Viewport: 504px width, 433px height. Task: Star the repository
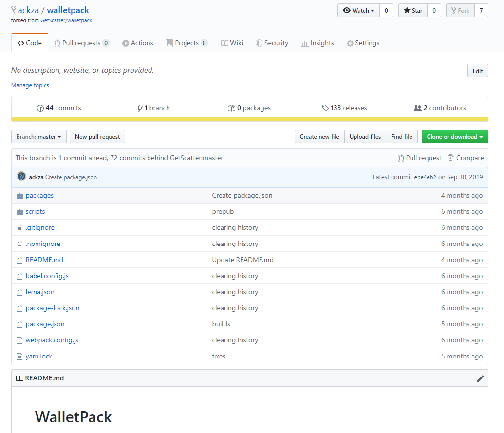pyautogui.click(x=413, y=10)
